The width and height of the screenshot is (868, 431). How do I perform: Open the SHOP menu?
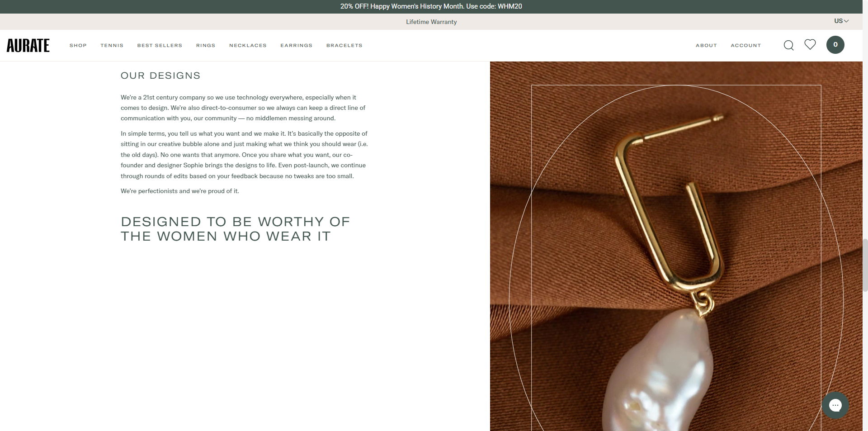(x=78, y=45)
